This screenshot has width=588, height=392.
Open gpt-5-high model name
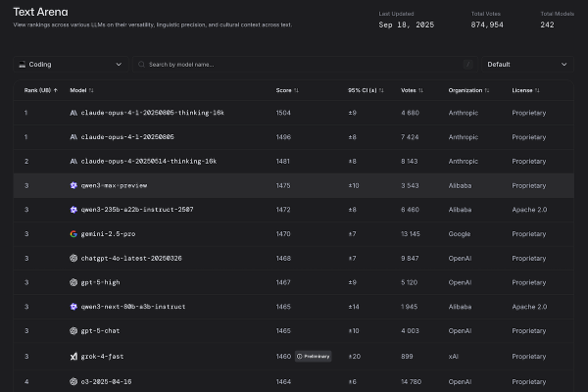point(101,282)
